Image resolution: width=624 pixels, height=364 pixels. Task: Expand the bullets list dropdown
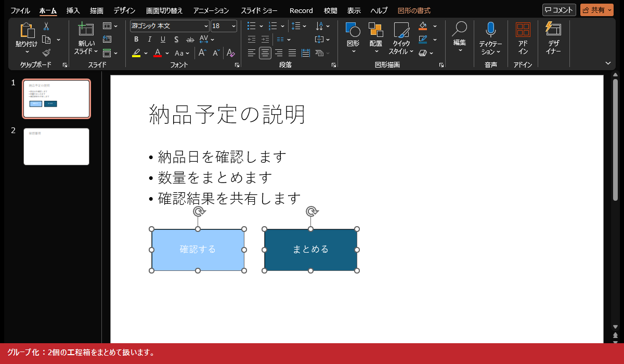[x=261, y=25]
